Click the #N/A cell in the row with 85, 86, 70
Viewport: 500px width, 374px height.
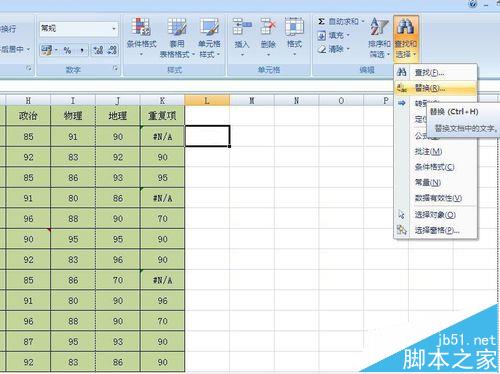tap(162, 280)
